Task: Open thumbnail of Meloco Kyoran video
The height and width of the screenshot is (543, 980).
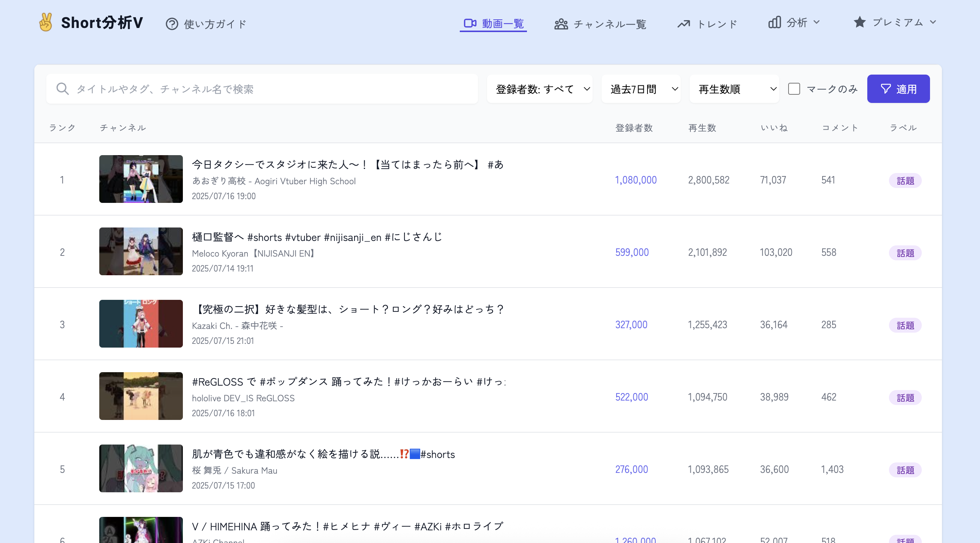Action: [141, 251]
